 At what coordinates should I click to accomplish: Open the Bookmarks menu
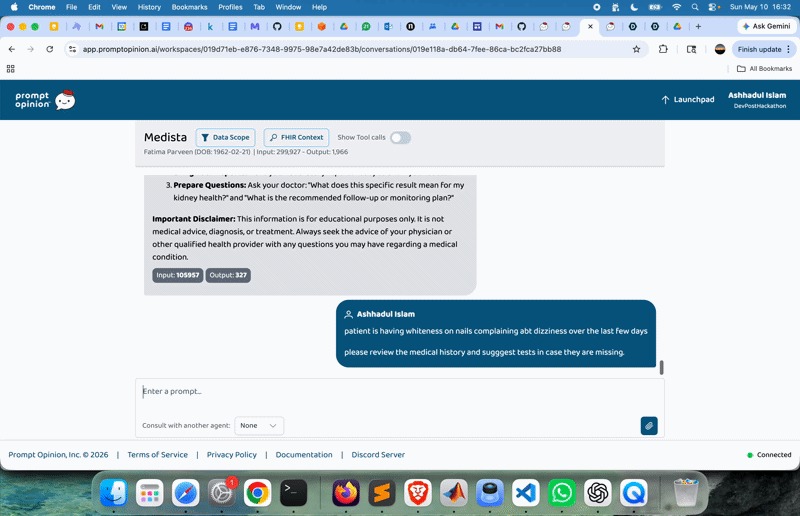pyautogui.click(x=189, y=7)
